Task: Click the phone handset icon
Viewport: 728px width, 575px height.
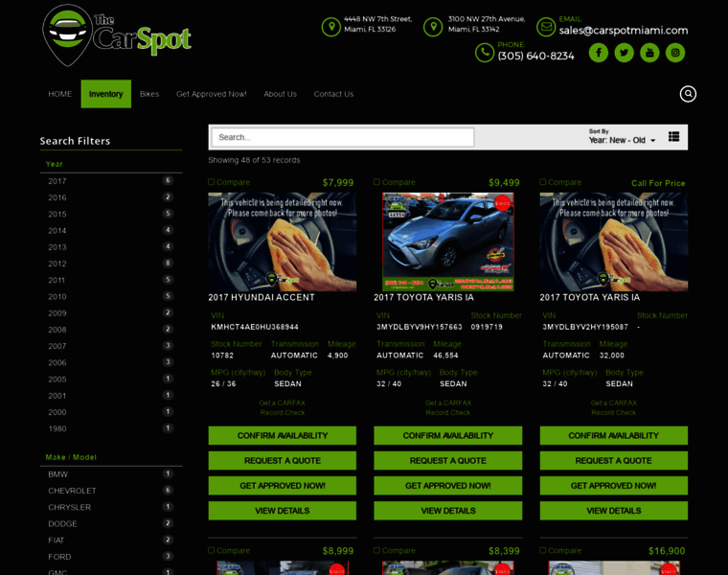Action: [485, 53]
